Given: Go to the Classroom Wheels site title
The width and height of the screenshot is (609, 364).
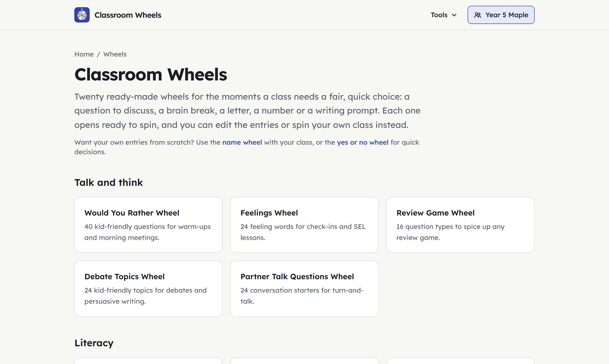Looking at the screenshot, I should [128, 15].
